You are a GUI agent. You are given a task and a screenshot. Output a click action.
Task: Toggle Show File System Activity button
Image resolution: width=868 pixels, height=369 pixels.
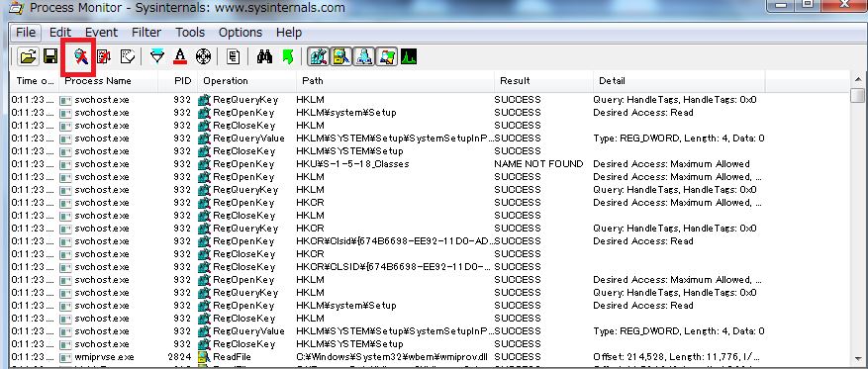(x=341, y=56)
